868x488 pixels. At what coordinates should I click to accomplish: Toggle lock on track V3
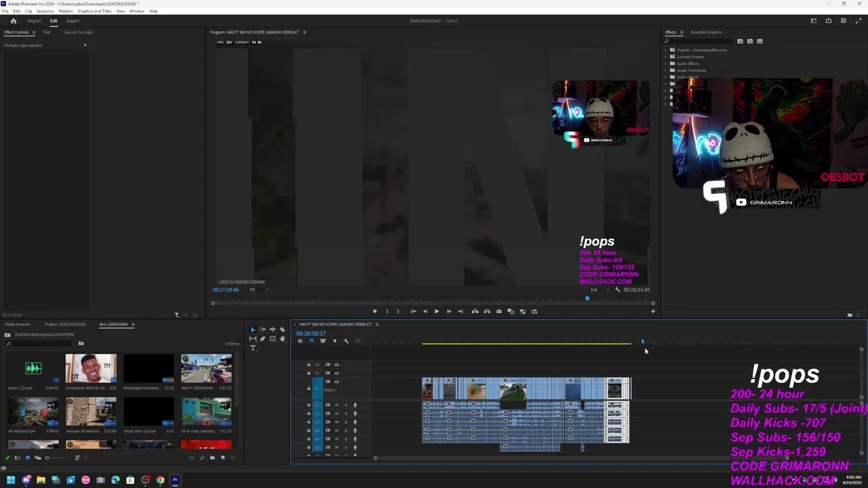click(309, 365)
